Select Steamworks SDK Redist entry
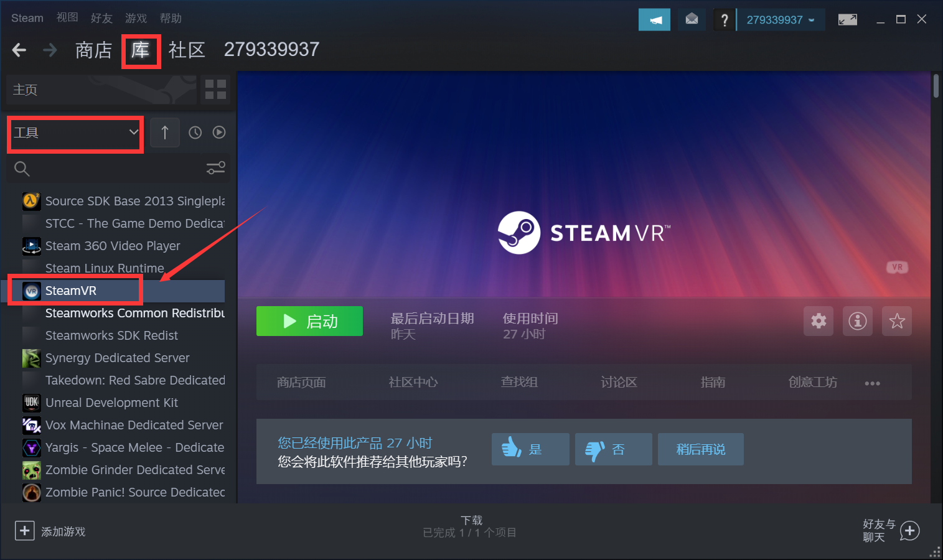Screen dimensions: 943x560 (123, 335)
